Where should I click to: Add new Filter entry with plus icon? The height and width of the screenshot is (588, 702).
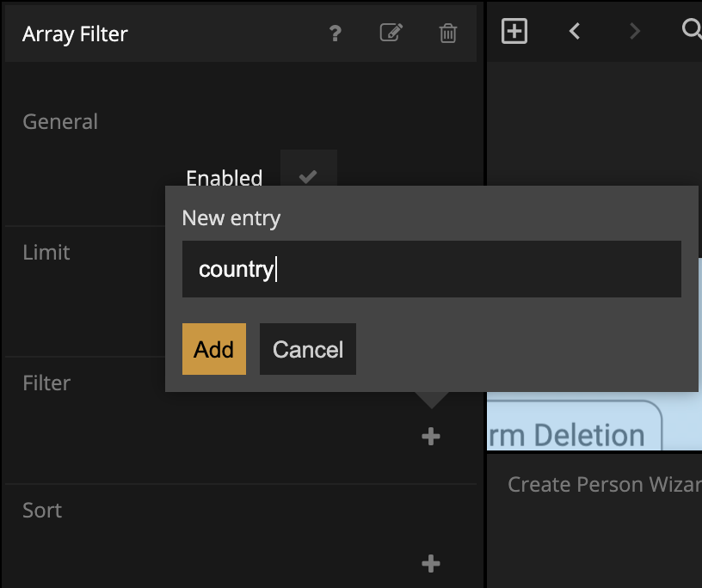(431, 437)
